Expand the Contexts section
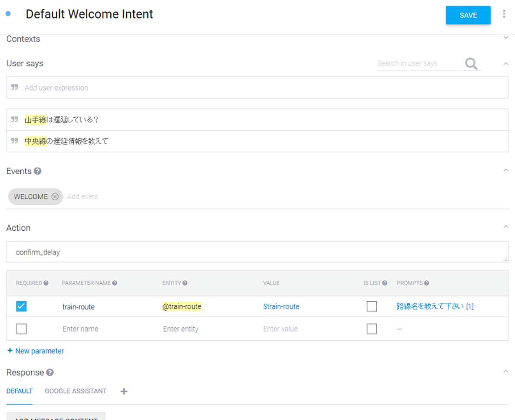 [x=505, y=38]
